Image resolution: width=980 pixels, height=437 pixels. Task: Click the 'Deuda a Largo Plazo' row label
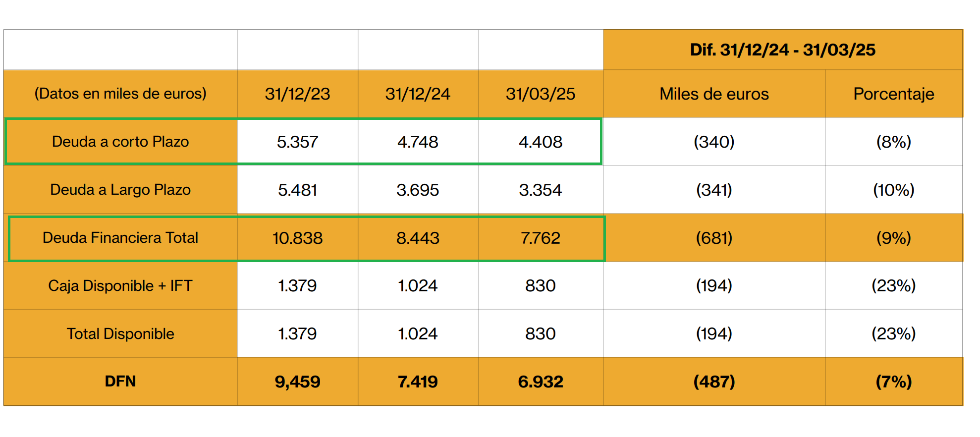tap(120, 190)
